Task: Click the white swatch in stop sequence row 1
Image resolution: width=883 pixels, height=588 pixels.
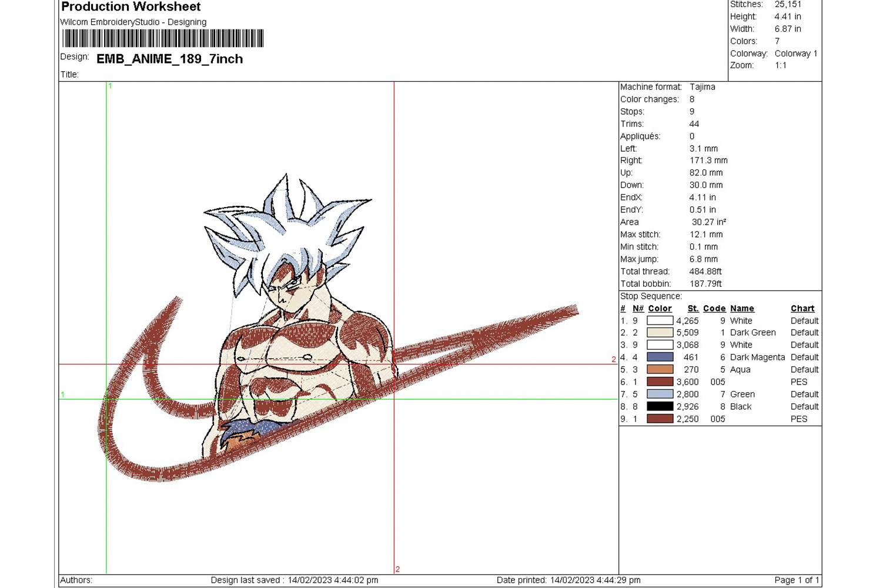Action: [x=660, y=320]
